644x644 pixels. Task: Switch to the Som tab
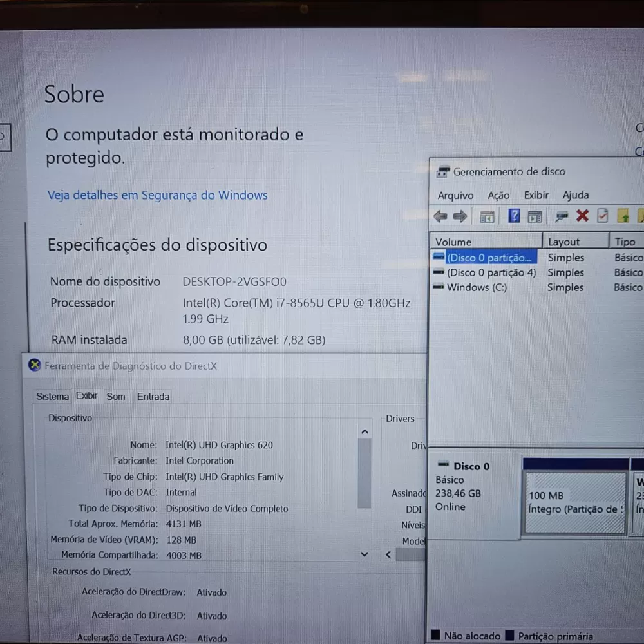pyautogui.click(x=116, y=397)
